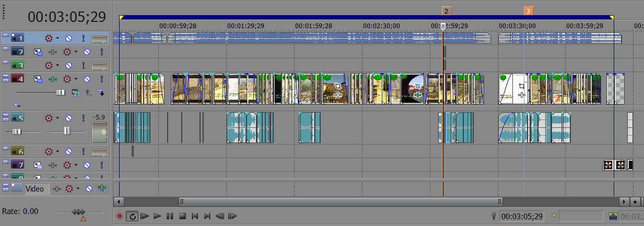Open Video bus automation settings gear
The width and height of the screenshot is (644, 226).
click(69, 188)
